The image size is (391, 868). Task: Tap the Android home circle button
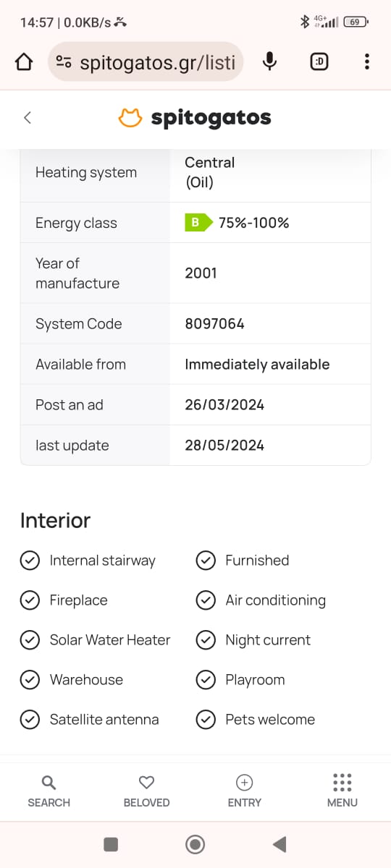[195, 844]
